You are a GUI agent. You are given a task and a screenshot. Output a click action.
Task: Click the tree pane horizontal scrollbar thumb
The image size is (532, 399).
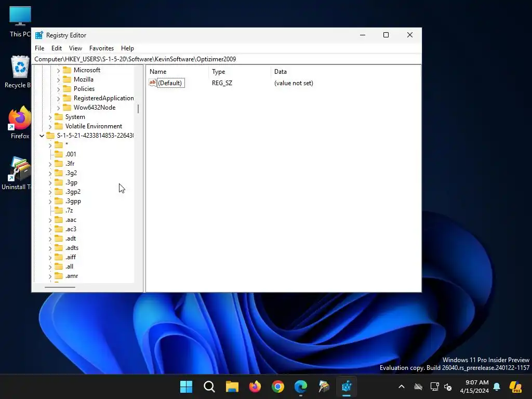point(60,287)
